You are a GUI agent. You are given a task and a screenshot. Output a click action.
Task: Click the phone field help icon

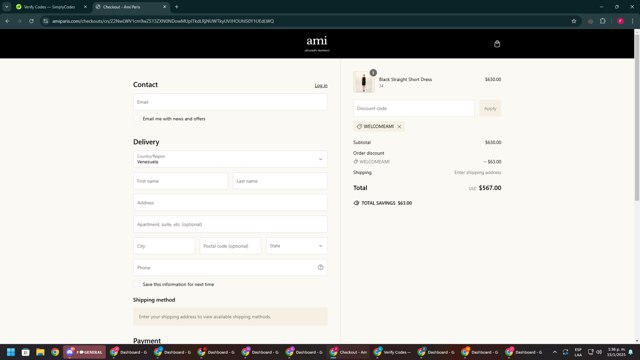coord(320,267)
